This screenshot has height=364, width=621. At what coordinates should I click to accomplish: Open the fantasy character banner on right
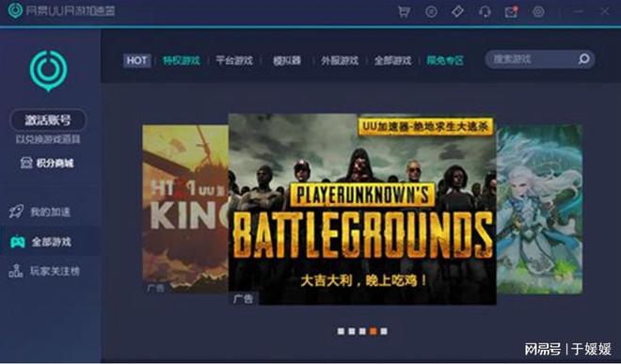[x=539, y=209]
